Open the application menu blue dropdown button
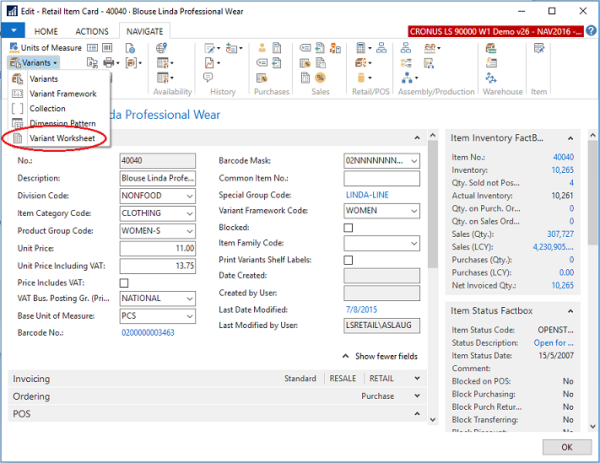The width and height of the screenshot is (600, 463). (x=13, y=30)
